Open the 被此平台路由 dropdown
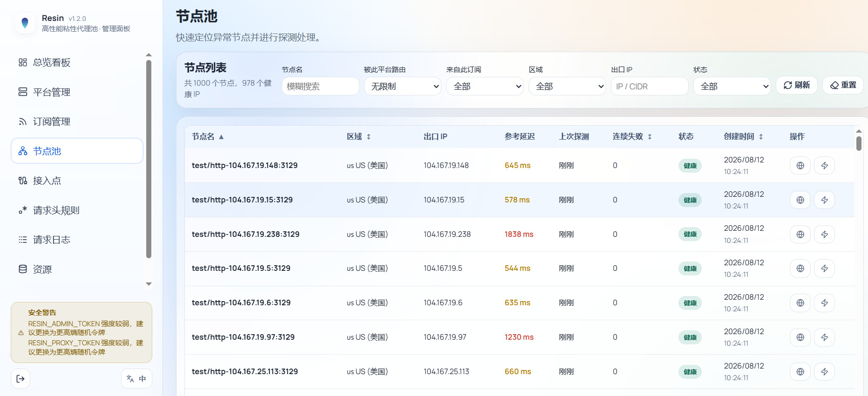This screenshot has width=868, height=396. pyautogui.click(x=402, y=86)
